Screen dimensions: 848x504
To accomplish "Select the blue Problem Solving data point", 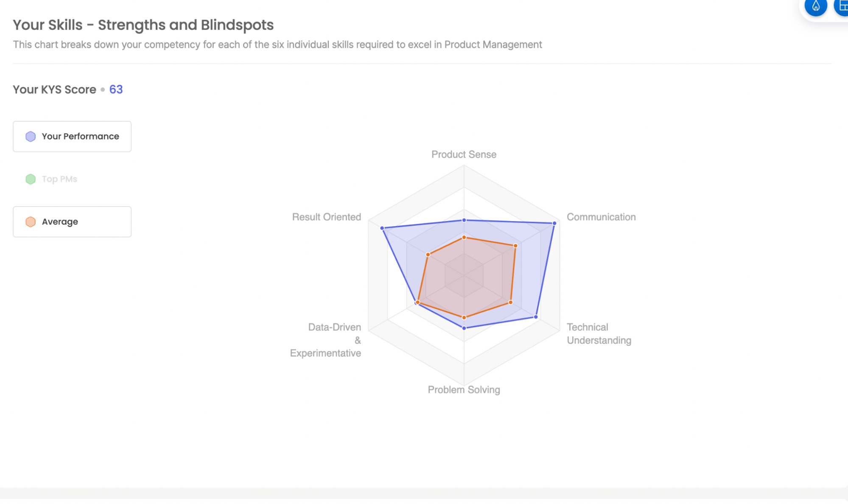I will [464, 328].
